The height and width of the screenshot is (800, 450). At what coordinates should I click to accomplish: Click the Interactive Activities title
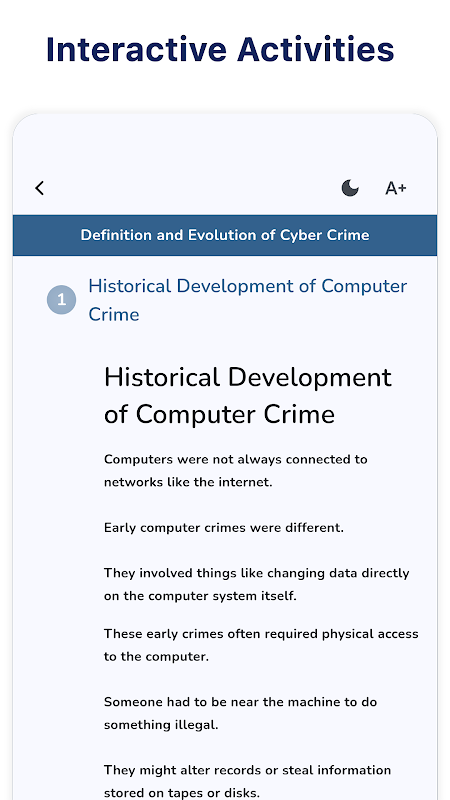tap(220, 49)
